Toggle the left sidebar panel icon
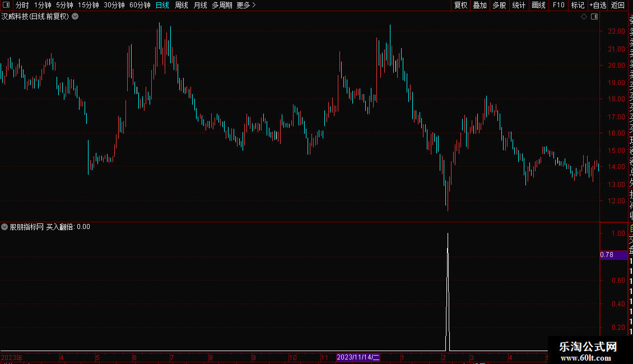633x364 pixels. [6, 5]
